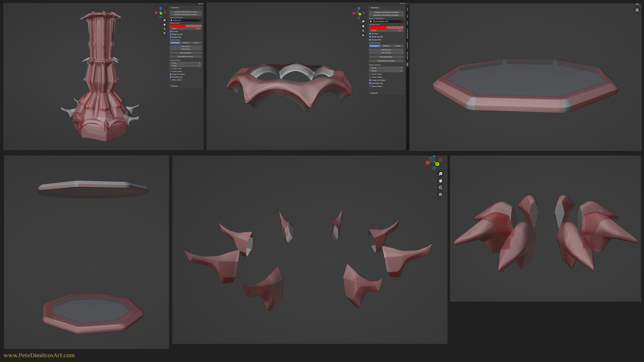644x362 pixels.
Task: Toggle perspective grid icon in octagon viewport corner
Action: (637, 10)
